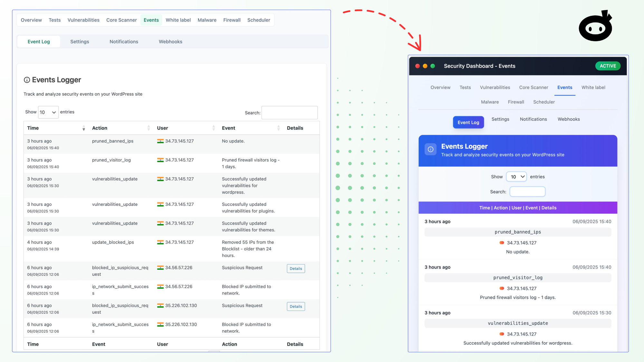Click Event column sort arrows
The image size is (644, 362).
279,128
